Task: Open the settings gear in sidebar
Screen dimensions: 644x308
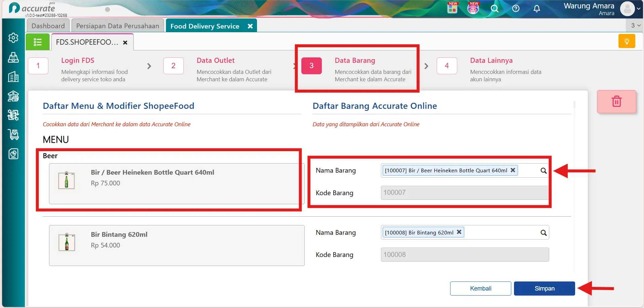Action: 13,38
